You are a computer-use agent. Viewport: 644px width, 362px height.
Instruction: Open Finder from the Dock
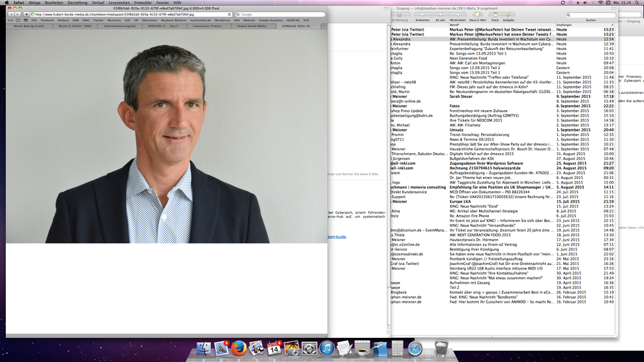[204, 348]
